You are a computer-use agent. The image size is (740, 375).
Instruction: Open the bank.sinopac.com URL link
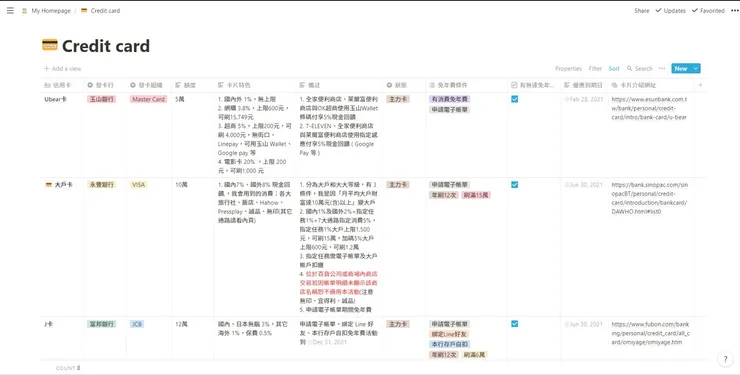(649, 198)
